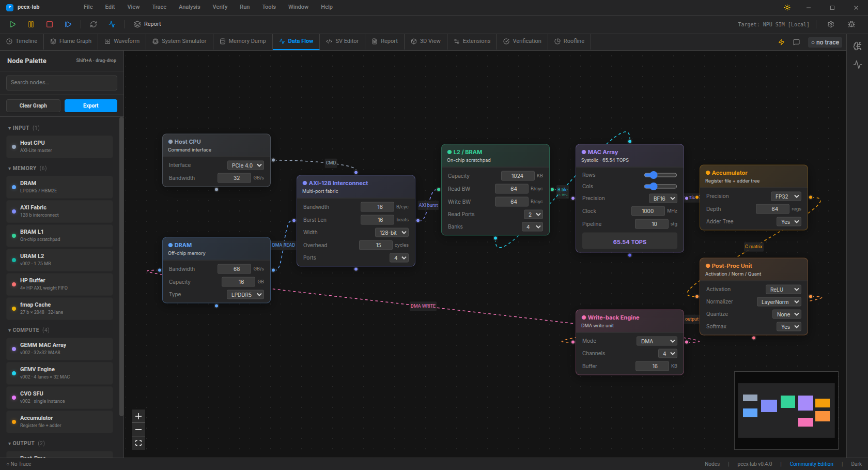868x470 pixels.
Task: Click the green Run play icon
Action: (12, 24)
